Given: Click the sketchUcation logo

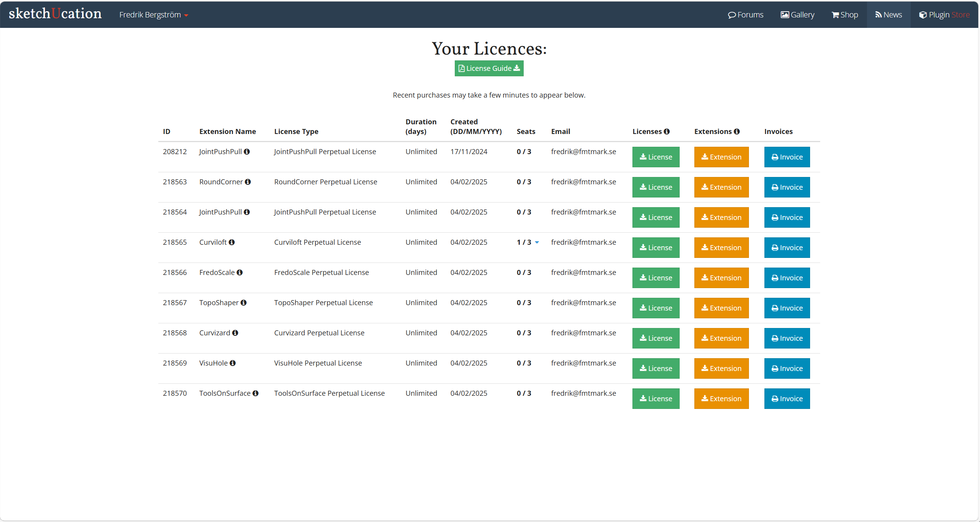Looking at the screenshot, I should (55, 14).
